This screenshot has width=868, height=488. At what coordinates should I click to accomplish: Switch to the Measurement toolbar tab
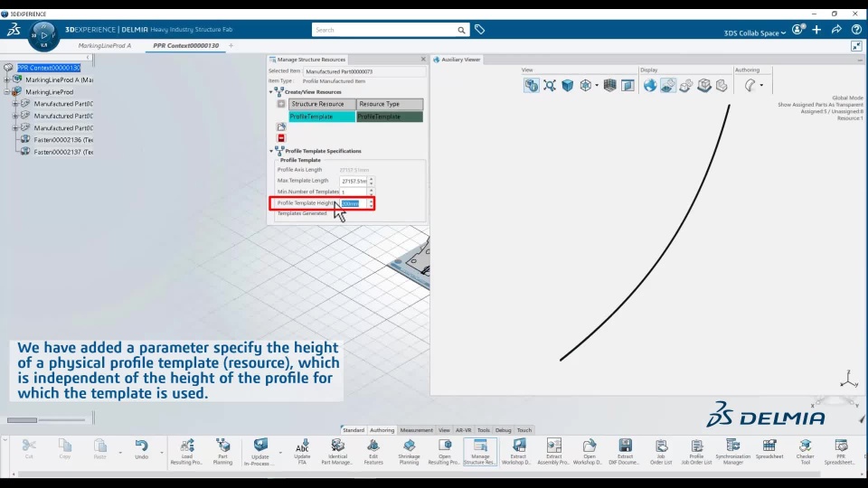[x=416, y=430]
